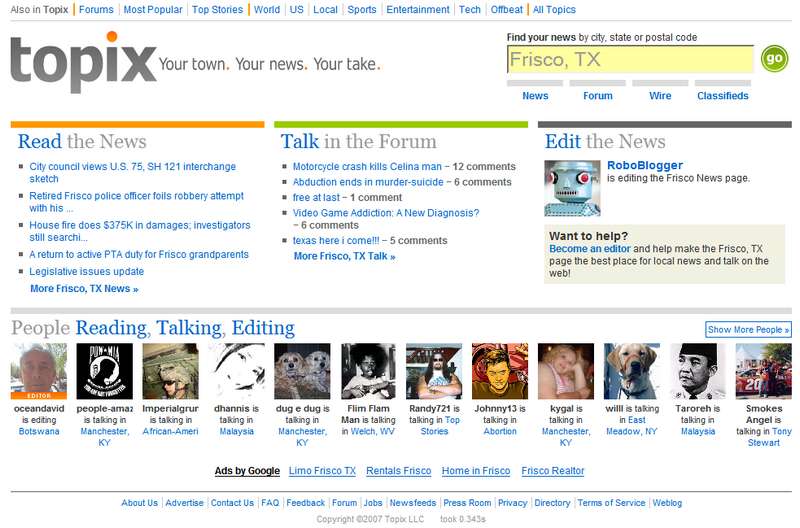
Task: Open Flim Flam Man's avatar
Action: click(368, 371)
